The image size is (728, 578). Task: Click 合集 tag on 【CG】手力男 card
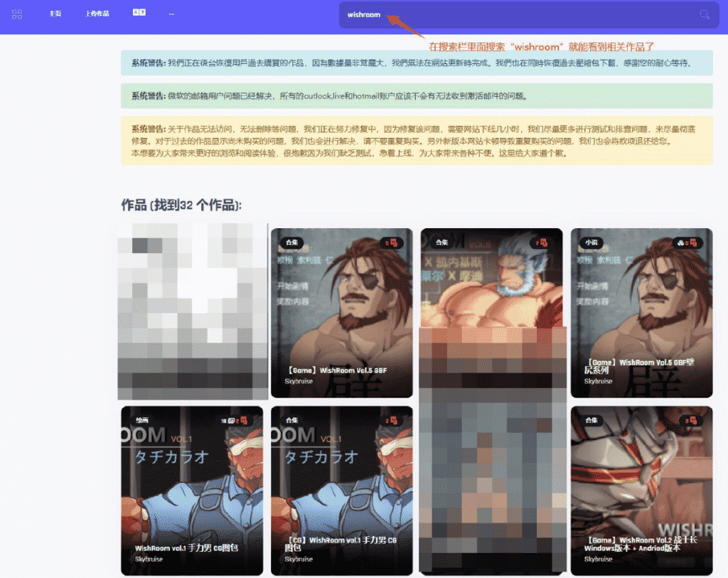point(292,420)
